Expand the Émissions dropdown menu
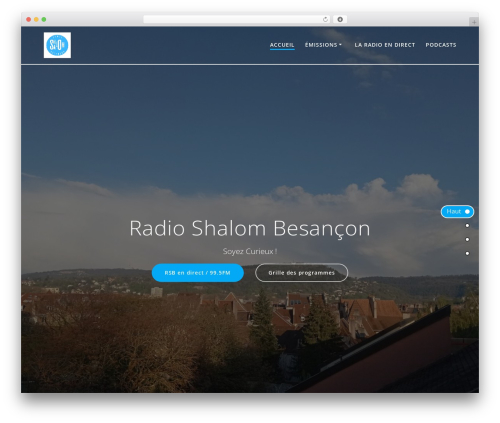The width and height of the screenshot is (500, 423). 323,45
